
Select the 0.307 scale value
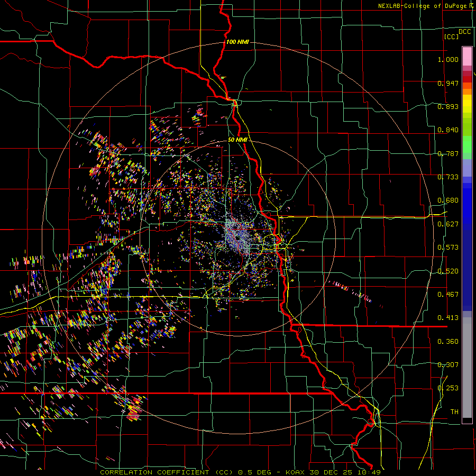pyautogui.click(x=448, y=365)
